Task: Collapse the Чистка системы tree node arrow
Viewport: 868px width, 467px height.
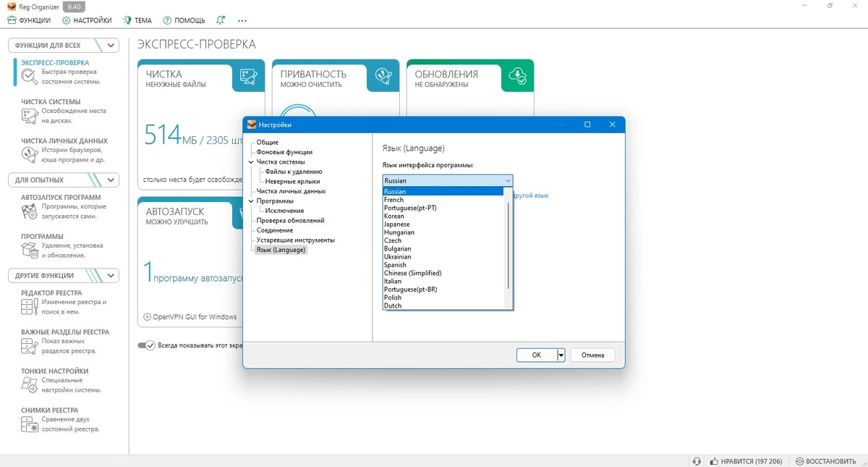Action: tap(251, 162)
